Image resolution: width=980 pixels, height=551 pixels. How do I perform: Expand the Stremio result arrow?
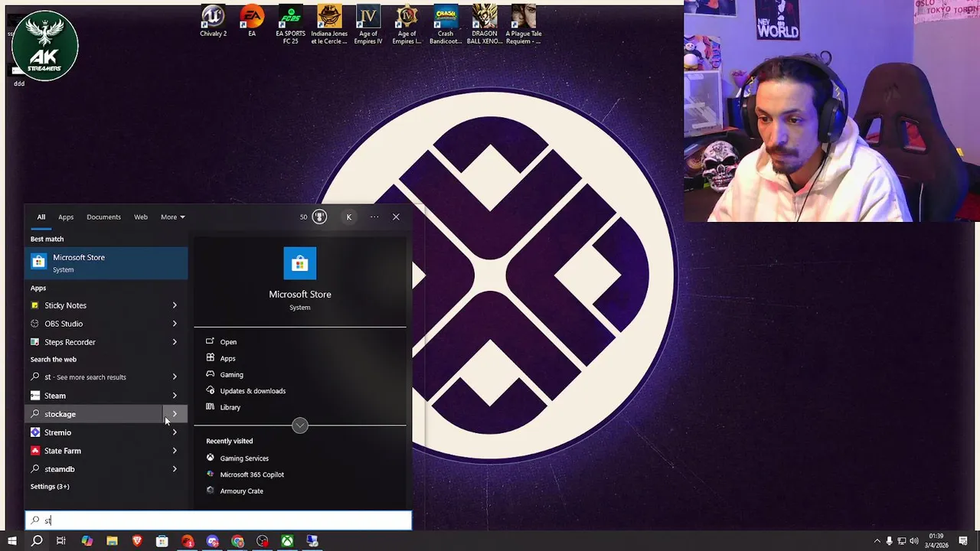(175, 432)
